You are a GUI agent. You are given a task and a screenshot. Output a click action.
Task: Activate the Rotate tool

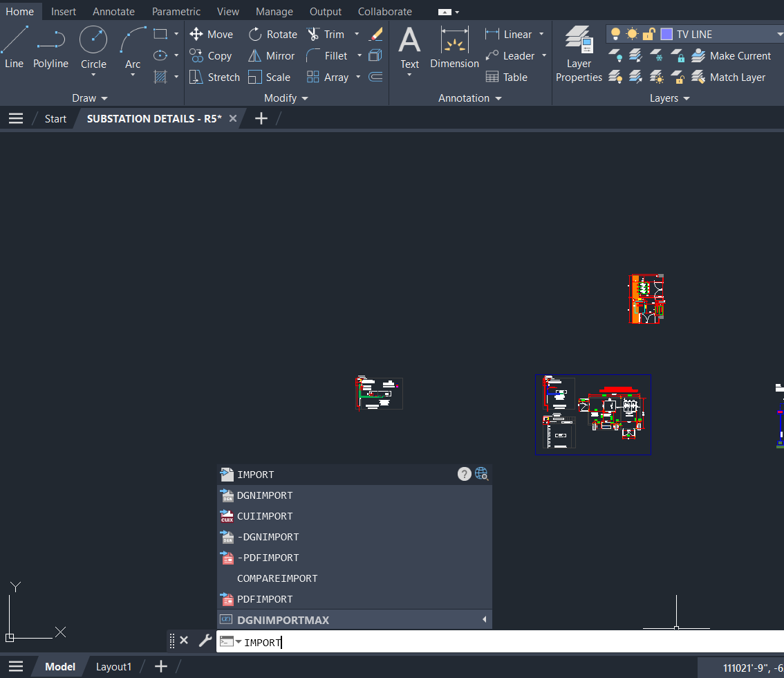coord(272,34)
